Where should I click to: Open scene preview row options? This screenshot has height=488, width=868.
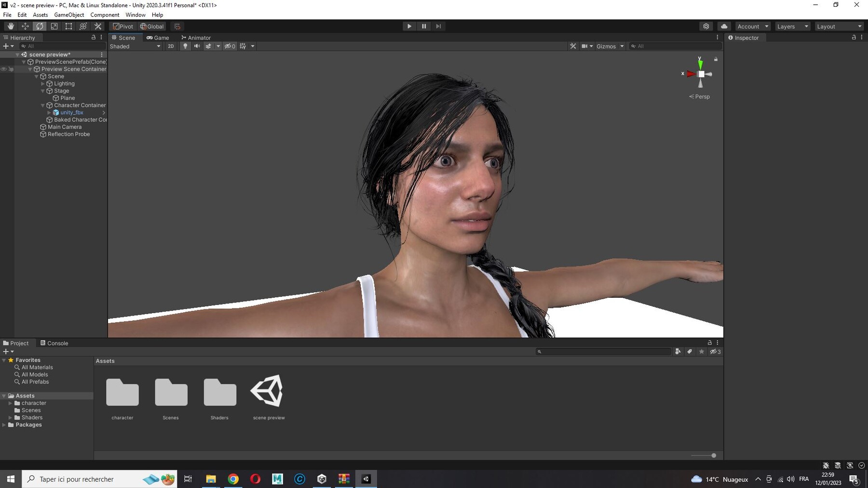pos(102,54)
